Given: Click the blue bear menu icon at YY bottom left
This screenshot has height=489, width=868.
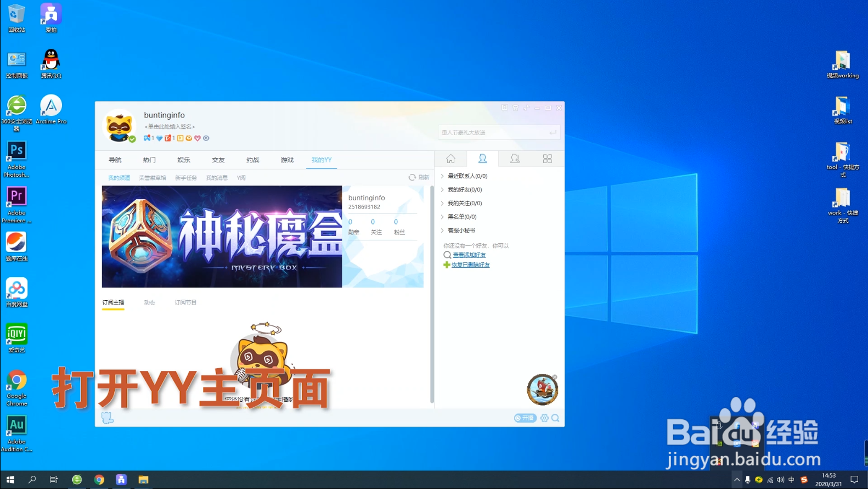Looking at the screenshot, I should [108, 418].
